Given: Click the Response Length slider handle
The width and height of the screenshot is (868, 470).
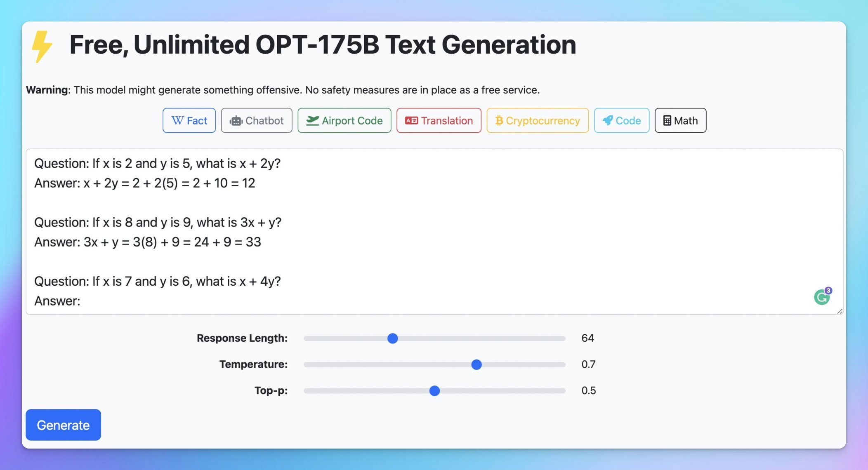Looking at the screenshot, I should pyautogui.click(x=393, y=338).
